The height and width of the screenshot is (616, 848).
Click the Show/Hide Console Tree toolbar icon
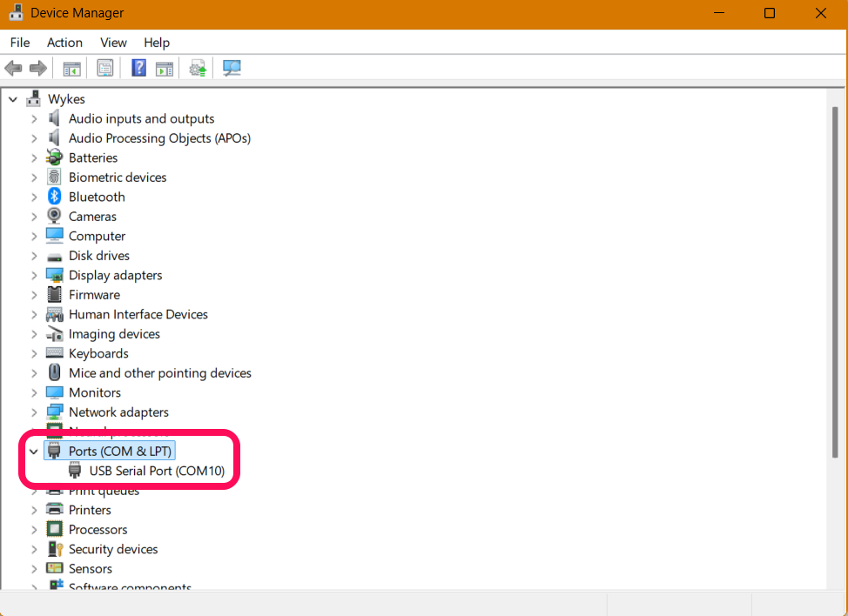pos(71,68)
